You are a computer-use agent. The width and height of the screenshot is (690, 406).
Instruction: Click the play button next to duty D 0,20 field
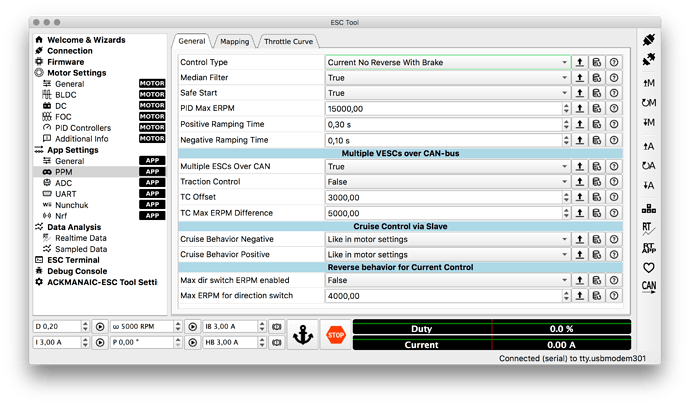(x=100, y=327)
